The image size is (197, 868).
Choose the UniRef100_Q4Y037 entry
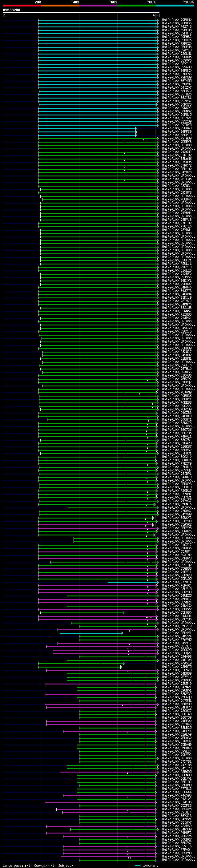(177, 501)
